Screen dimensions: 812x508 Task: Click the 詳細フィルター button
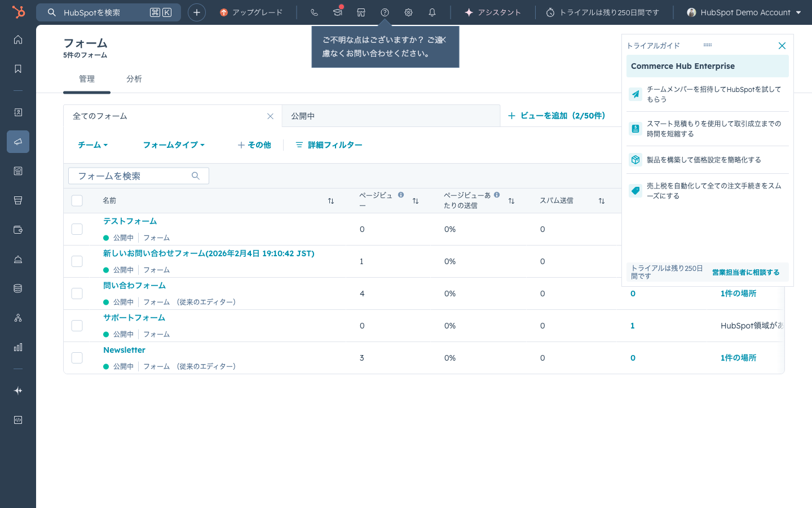pyautogui.click(x=329, y=145)
